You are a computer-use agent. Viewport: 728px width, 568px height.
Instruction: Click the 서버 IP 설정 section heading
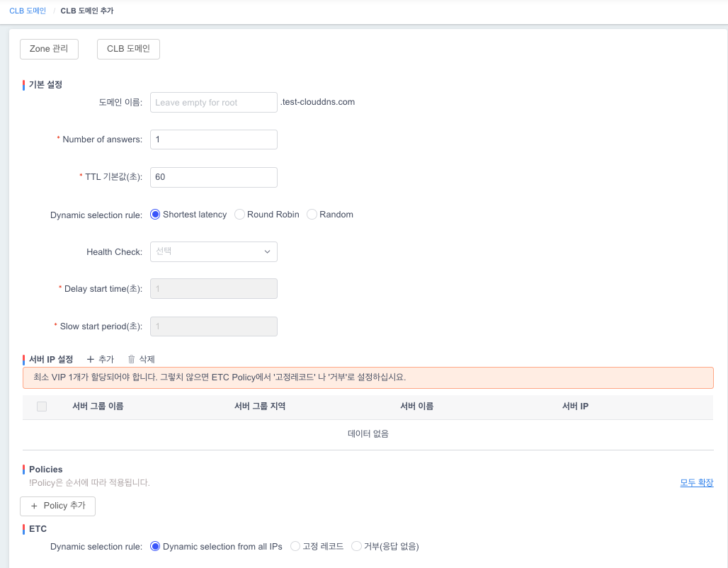[51, 359]
